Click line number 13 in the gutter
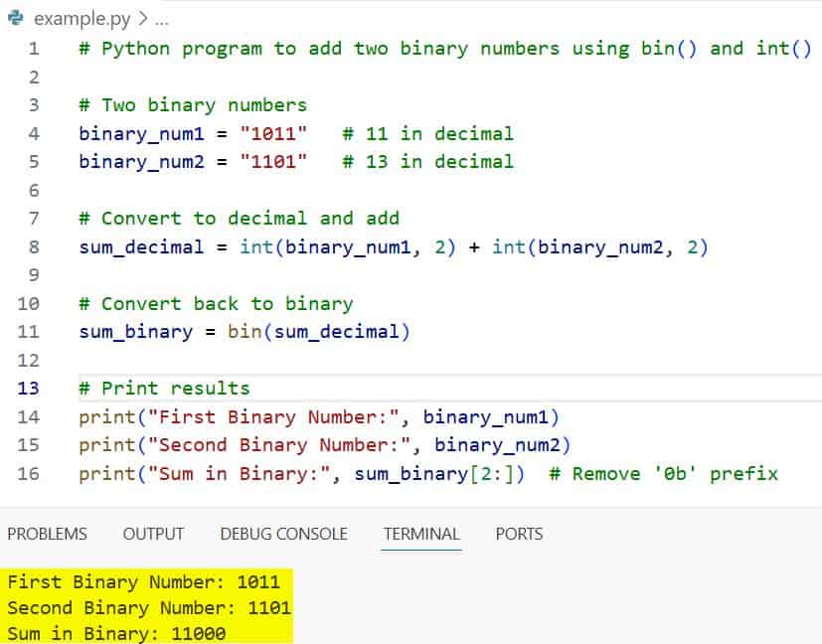This screenshot has width=822, height=644. tap(29, 389)
